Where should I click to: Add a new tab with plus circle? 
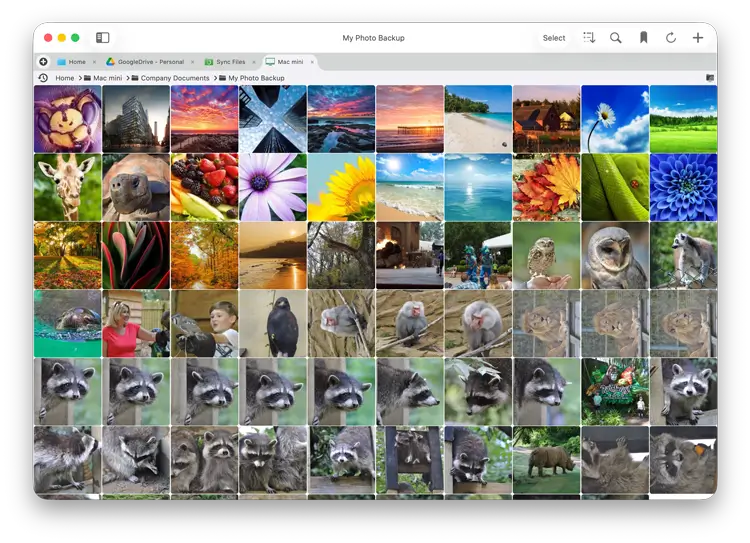tap(43, 62)
